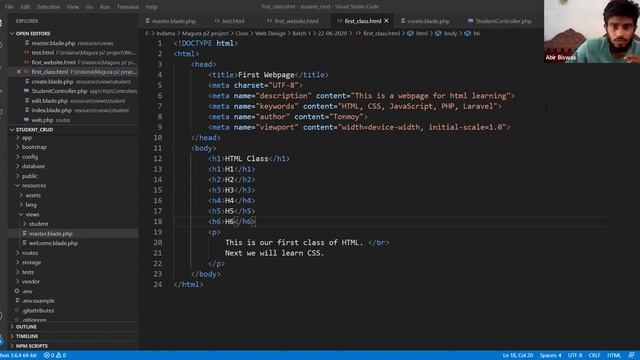Click the Web Design breadcrumb folder
This screenshot has width=640, height=360.
(x=270, y=33)
